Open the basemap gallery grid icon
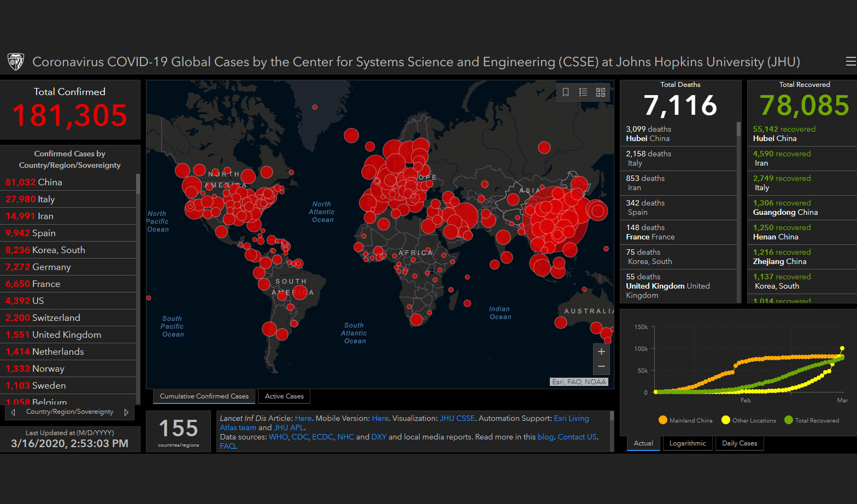 pyautogui.click(x=601, y=92)
